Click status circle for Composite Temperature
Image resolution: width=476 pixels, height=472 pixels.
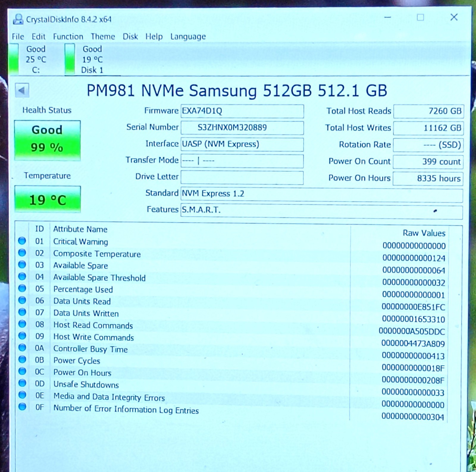coord(22,253)
